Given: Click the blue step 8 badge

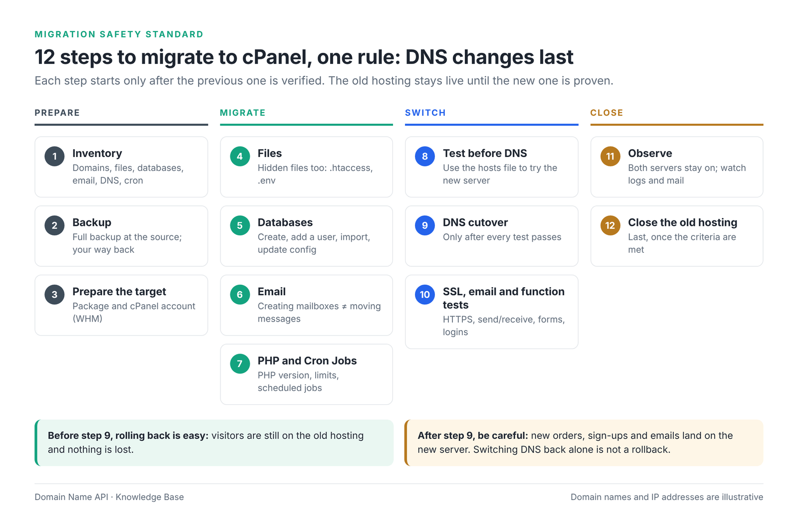Looking at the screenshot, I should 425,156.
